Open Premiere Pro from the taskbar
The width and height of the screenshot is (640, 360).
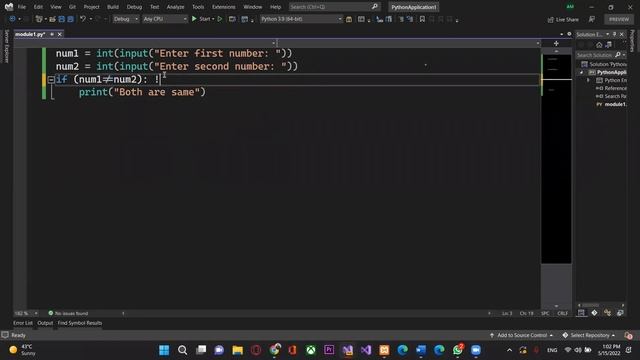pyautogui.click(x=329, y=350)
